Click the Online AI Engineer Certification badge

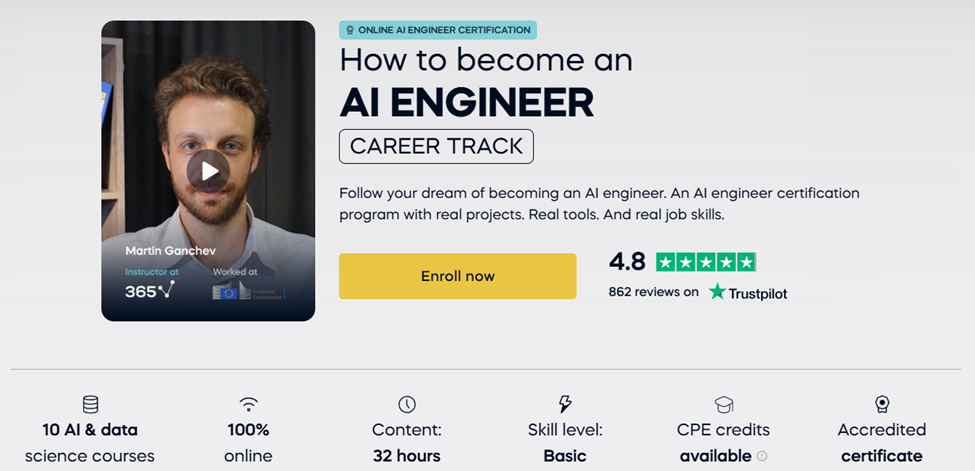pyautogui.click(x=438, y=30)
